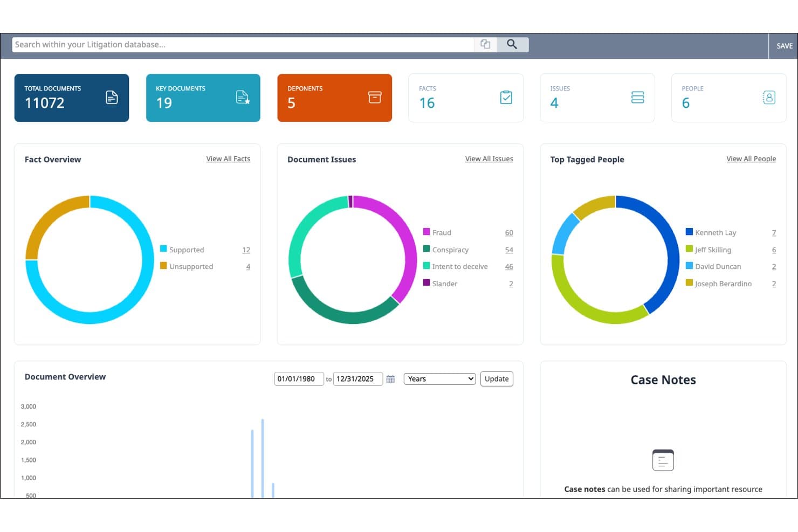The height and width of the screenshot is (532, 798).
Task: Click the Update button
Action: coord(497,379)
